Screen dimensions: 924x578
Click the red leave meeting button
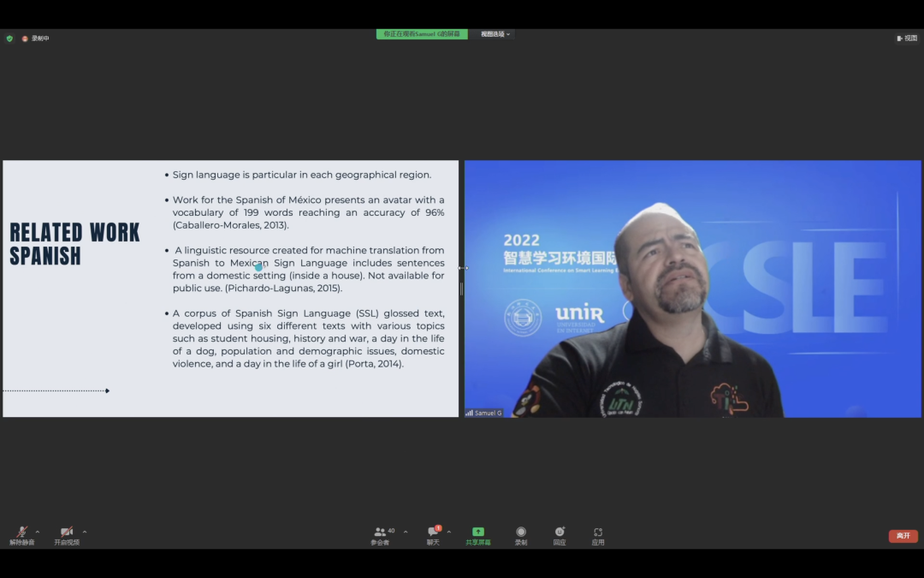[903, 536]
